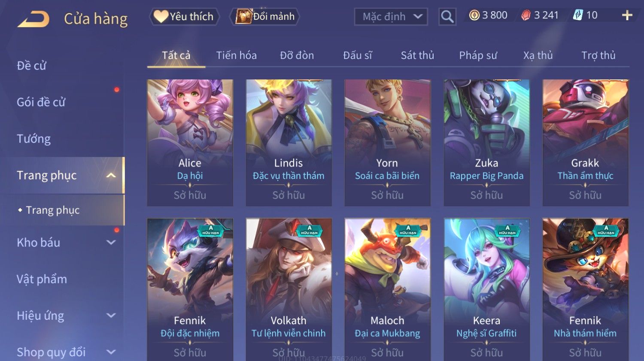Select the Tiến hóa tab
Viewport: 644px width, 361px height.
pos(236,55)
